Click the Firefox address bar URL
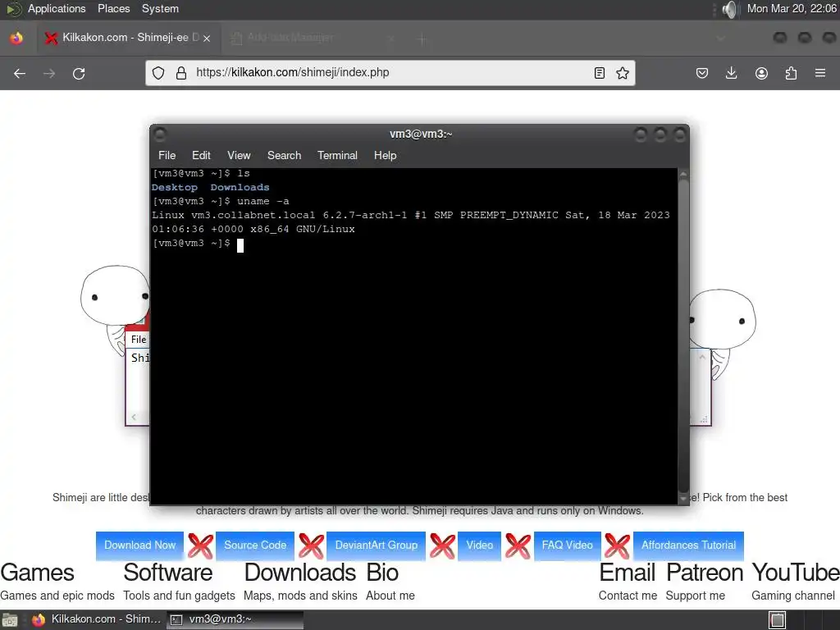The height and width of the screenshot is (630, 840). [x=293, y=73]
